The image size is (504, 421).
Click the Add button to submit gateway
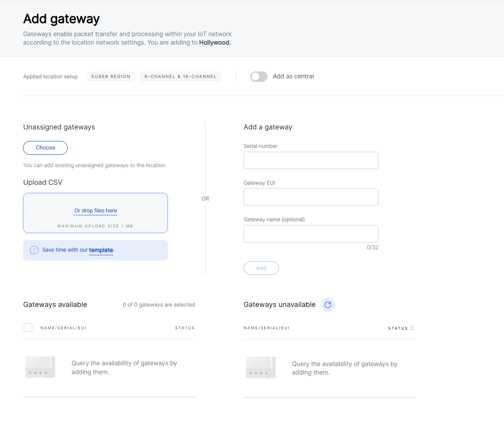point(261,268)
